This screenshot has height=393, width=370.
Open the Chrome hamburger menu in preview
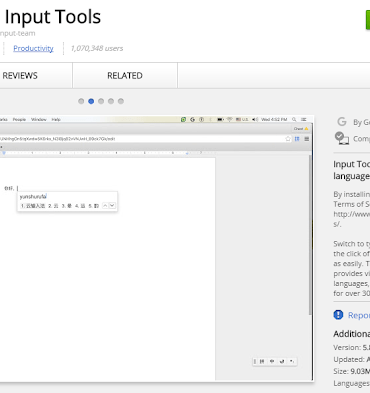click(307, 139)
